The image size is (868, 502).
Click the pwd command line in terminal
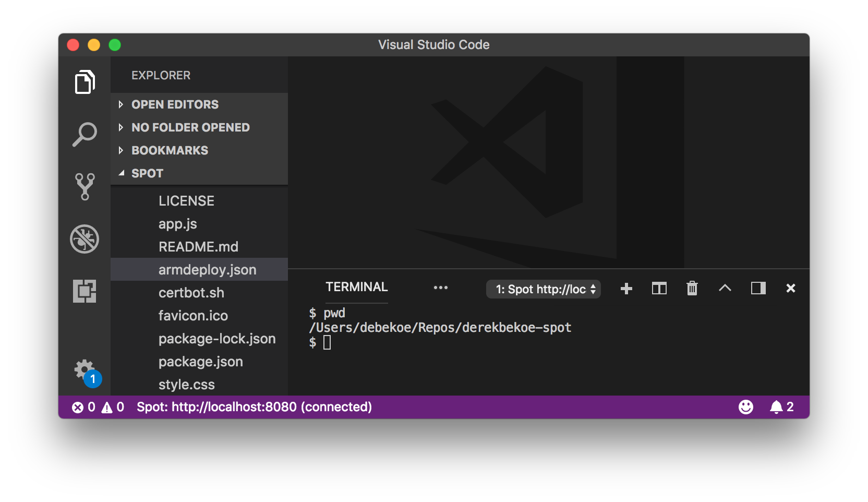point(327,313)
